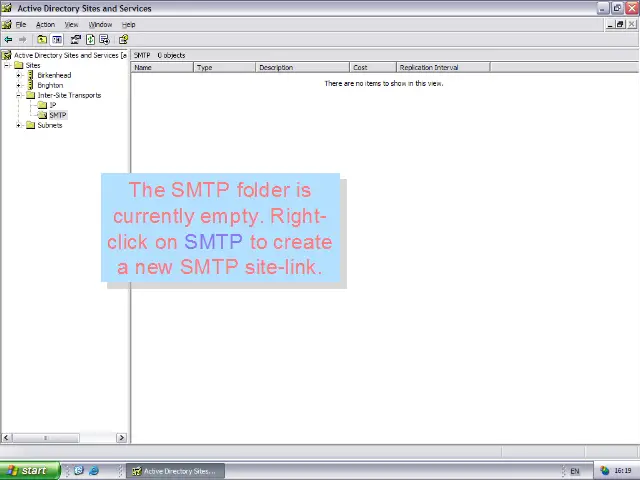Click the Up one level folder icon
The height and width of the screenshot is (480, 640).
click(x=42, y=40)
